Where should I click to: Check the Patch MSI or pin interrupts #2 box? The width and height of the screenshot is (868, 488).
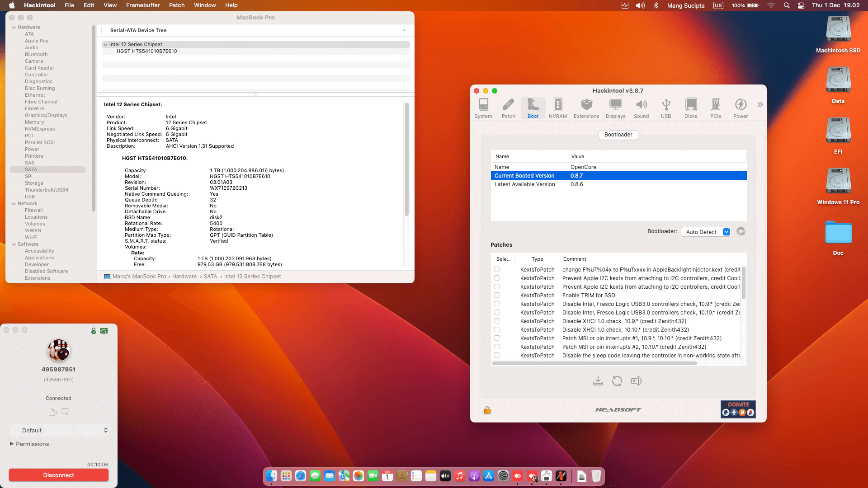point(497,347)
